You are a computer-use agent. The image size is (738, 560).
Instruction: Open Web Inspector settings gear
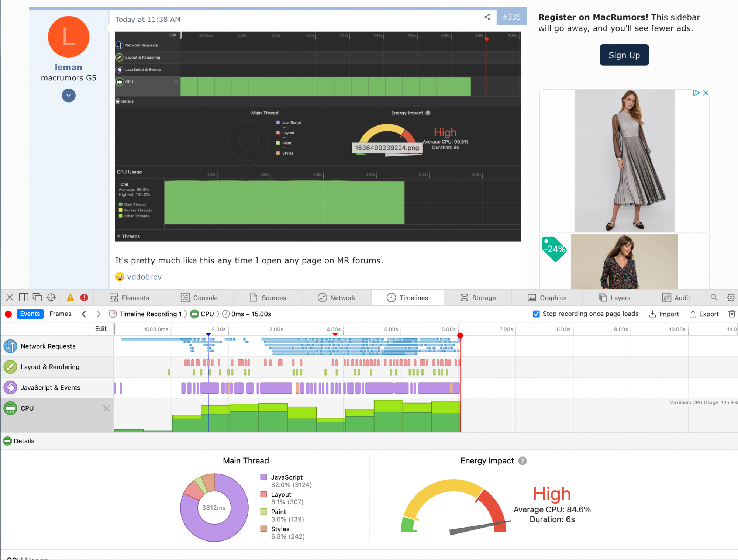point(731,297)
